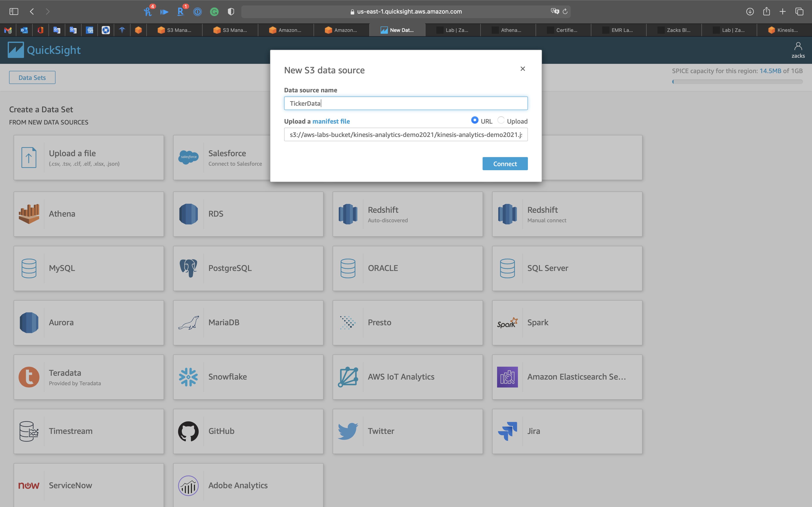Open Safari tab overview button
812x507 pixels.
[799, 11]
